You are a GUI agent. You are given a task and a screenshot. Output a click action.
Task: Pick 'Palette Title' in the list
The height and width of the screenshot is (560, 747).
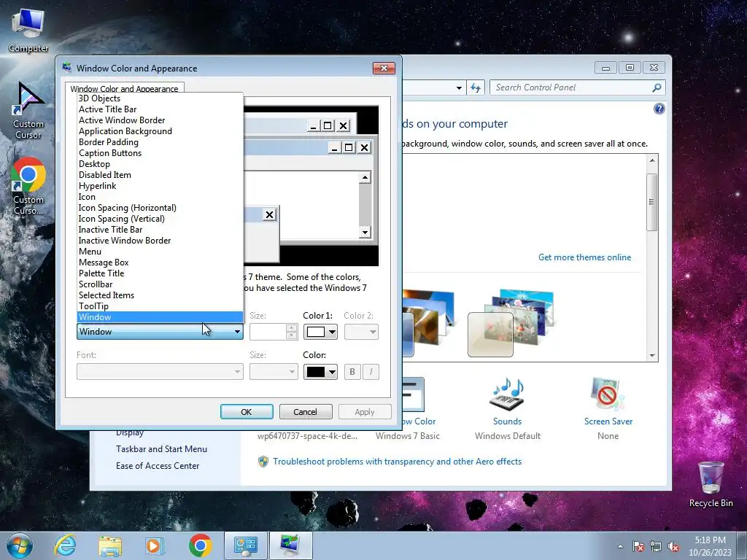[x=160, y=273]
